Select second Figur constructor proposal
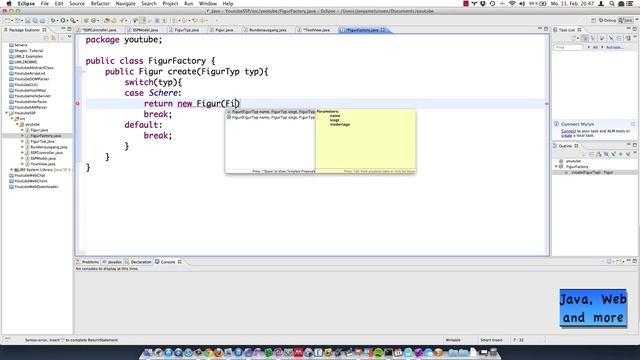Screen dimensions: 640x360 [x=271, y=117]
